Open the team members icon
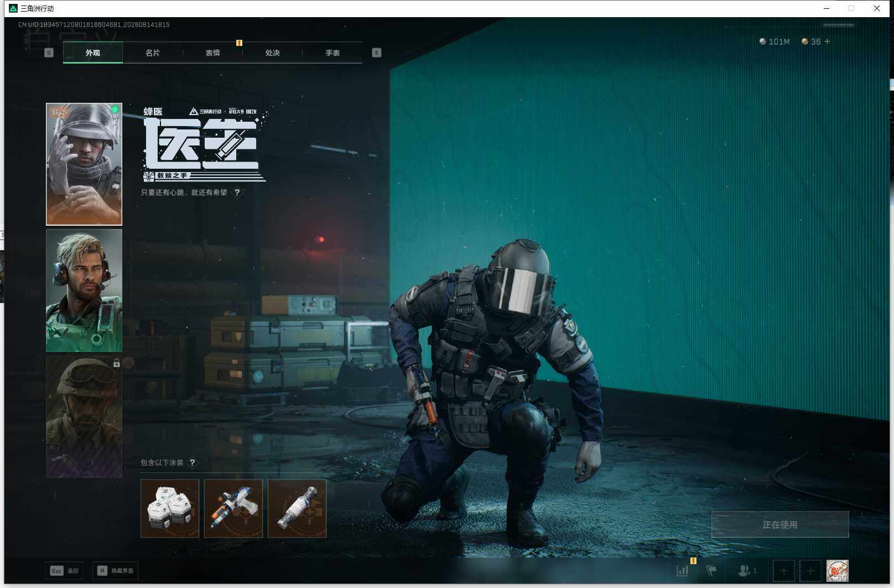Image resolution: width=894 pixels, height=588 pixels. [747, 570]
